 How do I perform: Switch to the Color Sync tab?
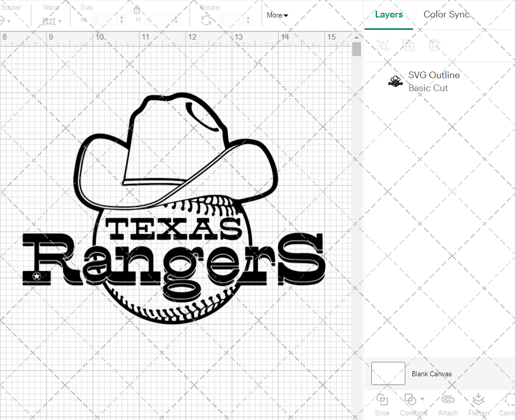[447, 14]
